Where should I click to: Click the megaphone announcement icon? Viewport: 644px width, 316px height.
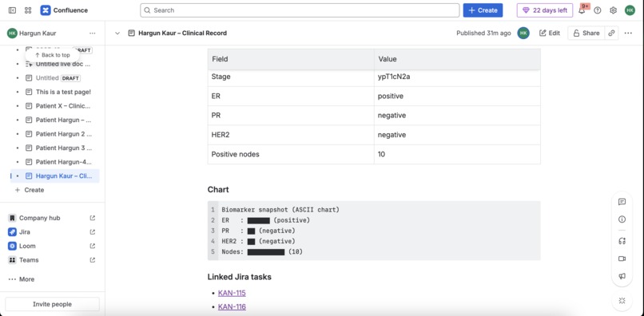point(622,276)
